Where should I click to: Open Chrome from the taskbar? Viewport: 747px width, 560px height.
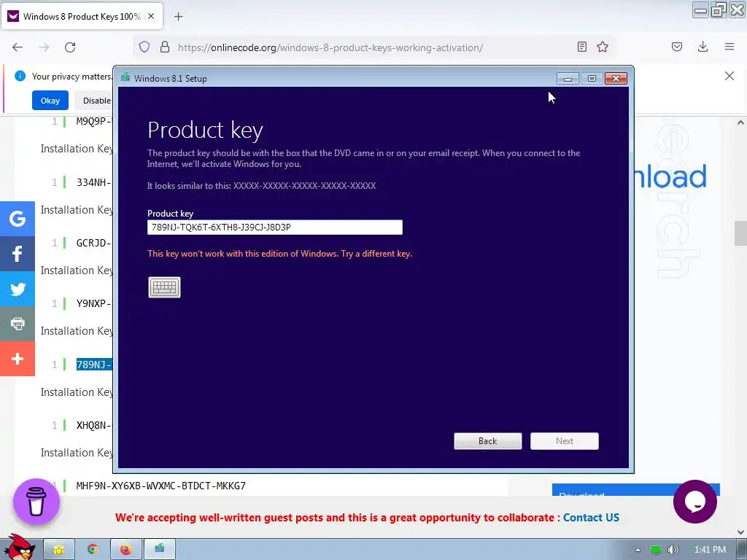point(93,550)
